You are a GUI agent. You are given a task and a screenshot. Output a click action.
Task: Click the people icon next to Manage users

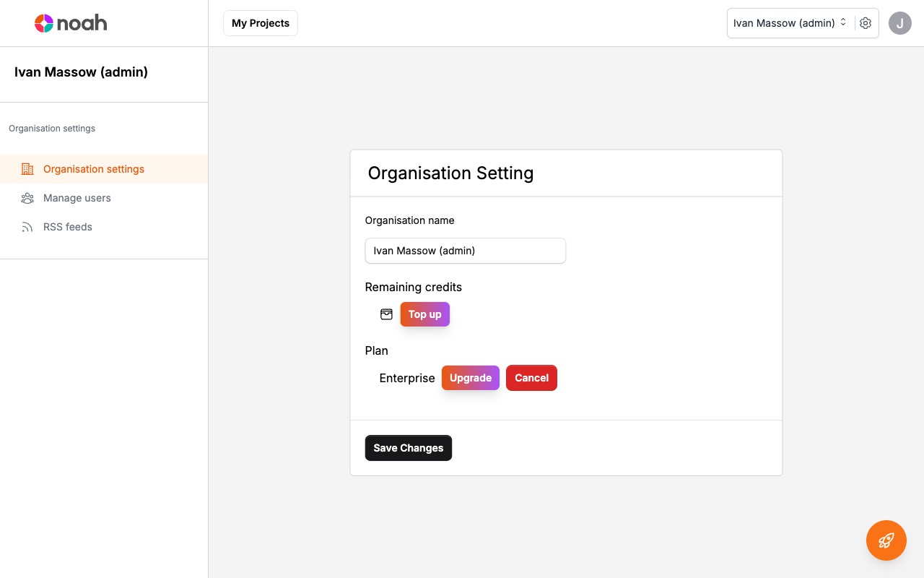click(x=27, y=198)
